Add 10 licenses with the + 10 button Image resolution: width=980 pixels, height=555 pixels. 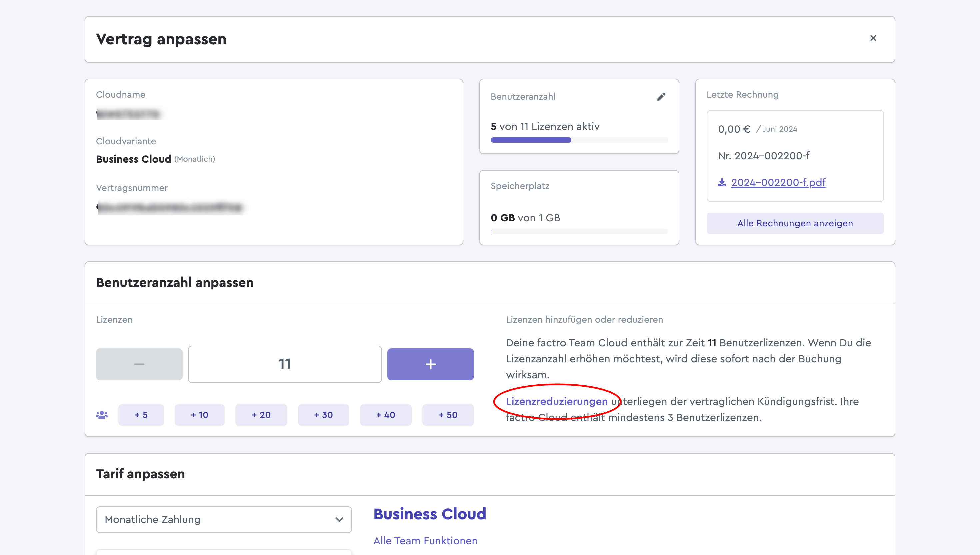coord(200,415)
